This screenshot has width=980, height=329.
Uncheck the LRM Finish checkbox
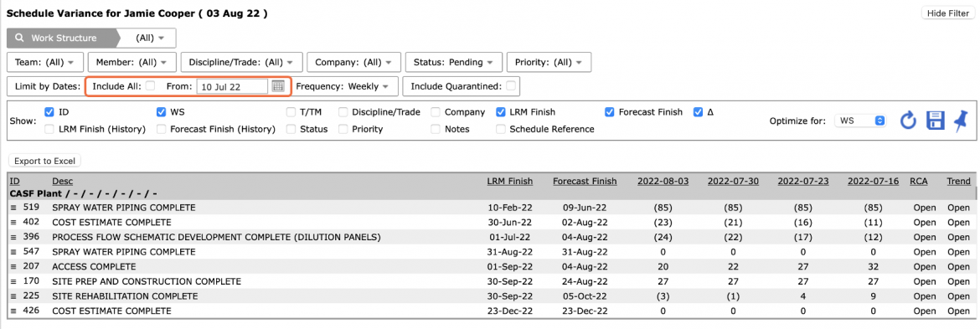(x=501, y=112)
